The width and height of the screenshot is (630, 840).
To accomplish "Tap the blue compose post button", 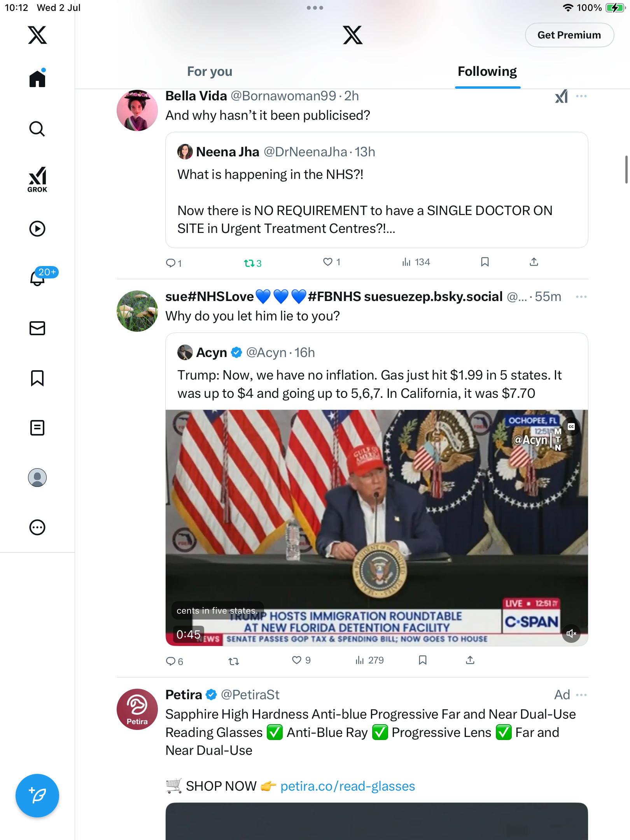I will (x=37, y=796).
